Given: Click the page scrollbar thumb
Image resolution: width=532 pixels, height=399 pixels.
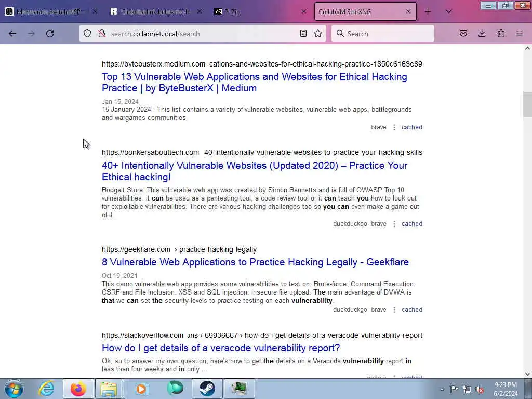Looking at the screenshot, I should (x=527, y=104).
